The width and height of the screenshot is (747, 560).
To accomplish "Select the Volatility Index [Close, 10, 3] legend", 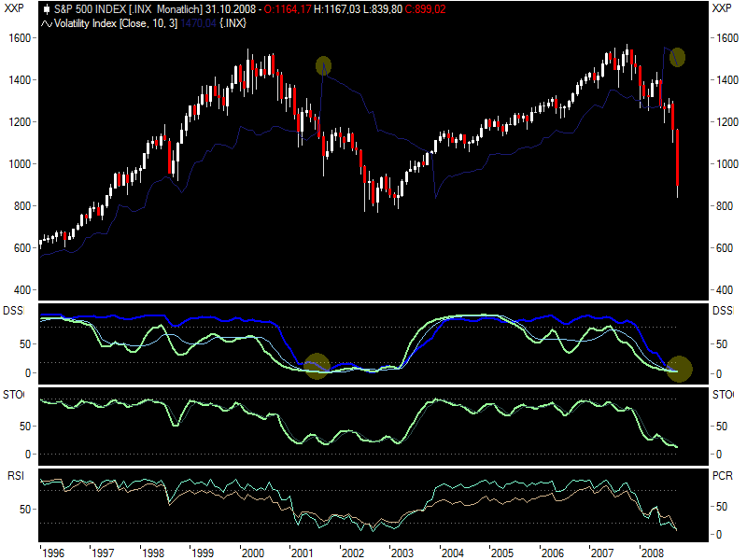I will 116,23.
